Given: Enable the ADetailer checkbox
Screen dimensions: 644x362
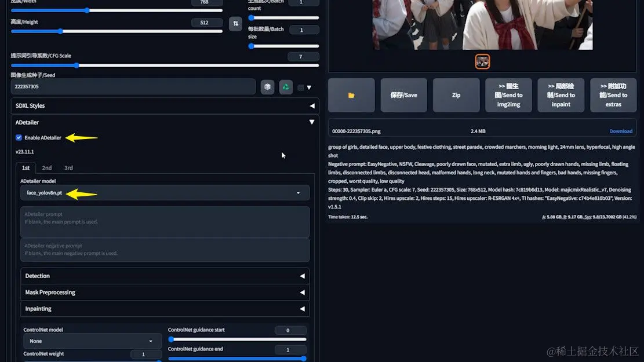Looking at the screenshot, I should pyautogui.click(x=19, y=137).
